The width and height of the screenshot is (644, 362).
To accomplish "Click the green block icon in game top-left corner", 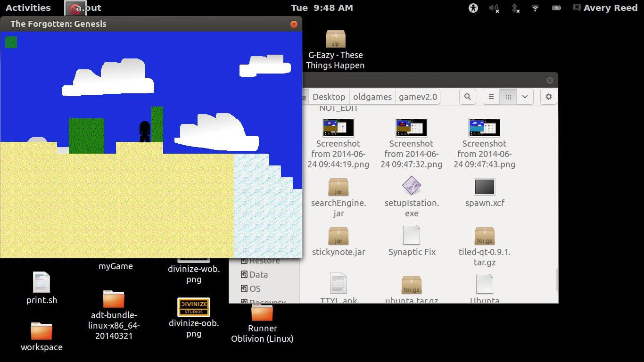I will point(11,42).
